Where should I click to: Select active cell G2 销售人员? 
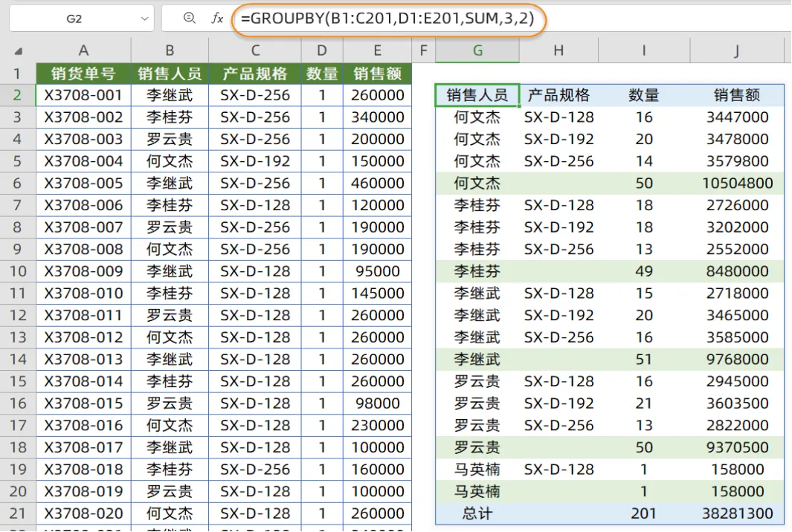click(x=477, y=95)
